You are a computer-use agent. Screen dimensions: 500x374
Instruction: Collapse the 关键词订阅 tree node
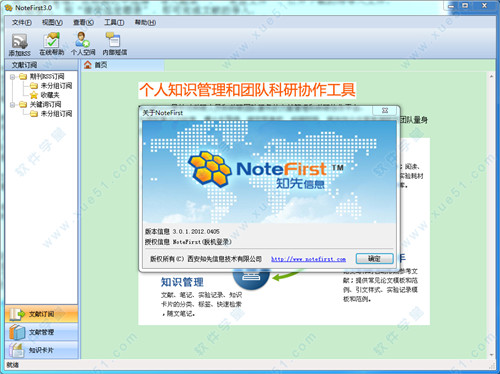coord(13,105)
